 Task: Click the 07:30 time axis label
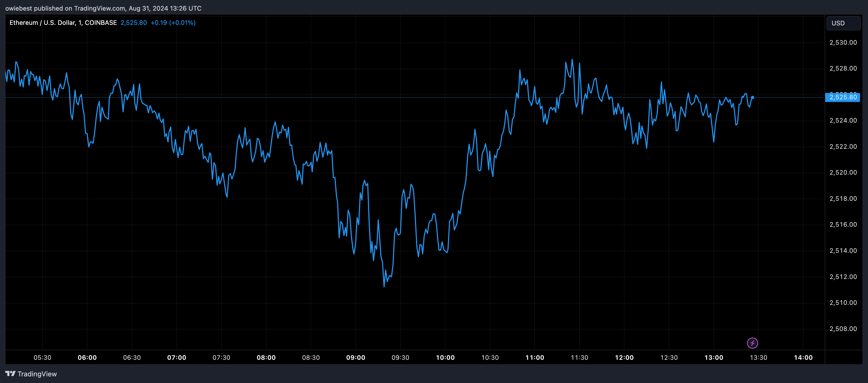point(221,357)
